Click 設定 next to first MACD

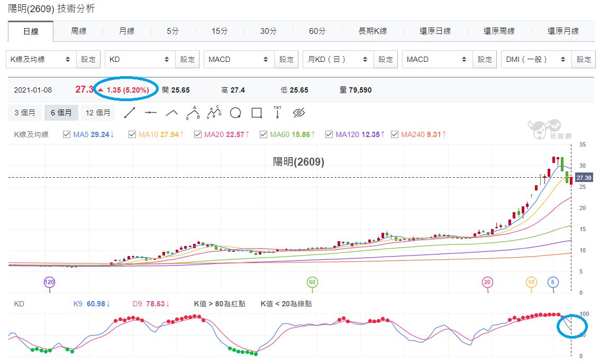pyautogui.click(x=286, y=59)
